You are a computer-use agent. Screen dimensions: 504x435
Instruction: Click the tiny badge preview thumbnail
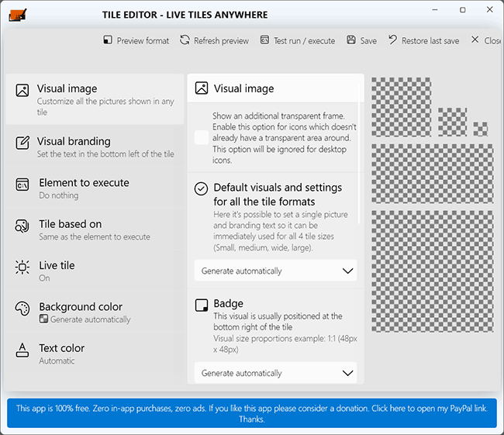click(481, 129)
